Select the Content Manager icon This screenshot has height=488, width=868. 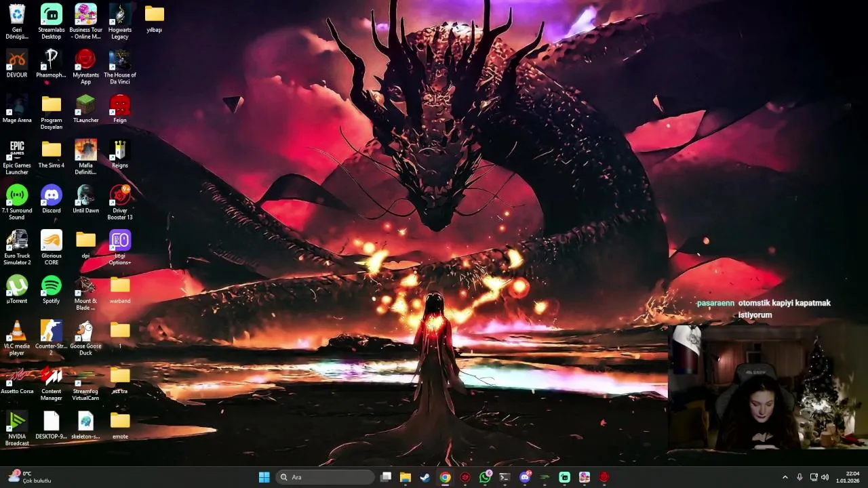(x=52, y=384)
